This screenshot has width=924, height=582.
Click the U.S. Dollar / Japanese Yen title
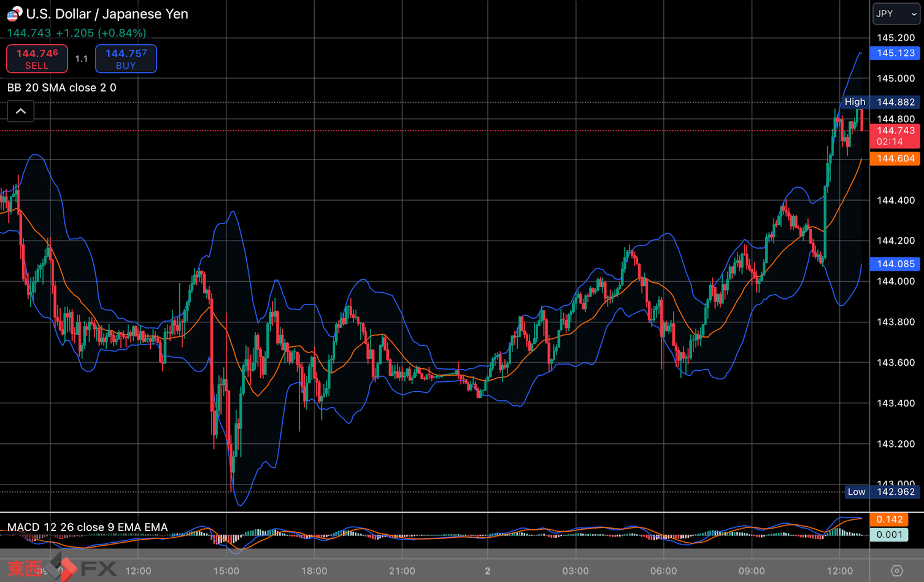pyautogui.click(x=107, y=14)
